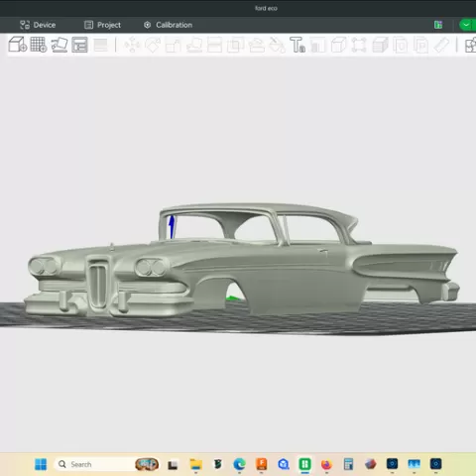Open Microsoft Edge from taskbar
Image resolution: width=476 pixels, height=476 pixels.
[239, 464]
